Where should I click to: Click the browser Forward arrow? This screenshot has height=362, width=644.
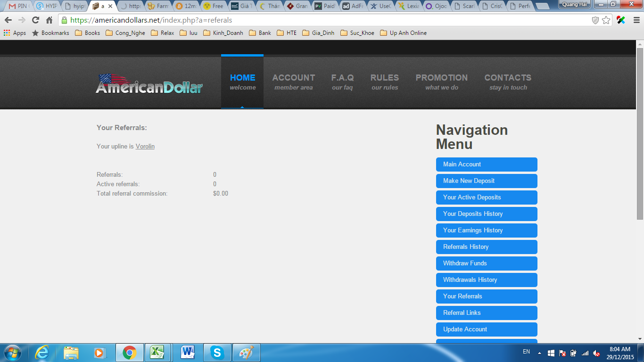pyautogui.click(x=22, y=20)
